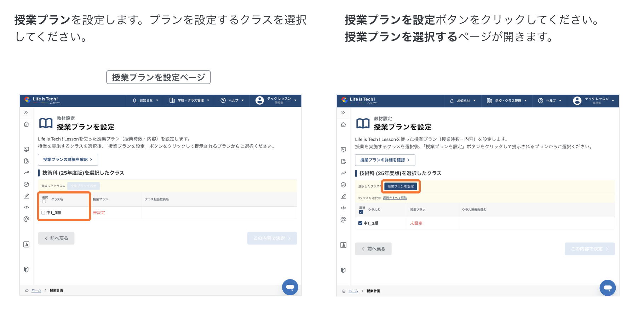Open the chat bubble button in right screenshot
Image resolution: width=644 pixels, height=324 pixels.
click(x=608, y=288)
